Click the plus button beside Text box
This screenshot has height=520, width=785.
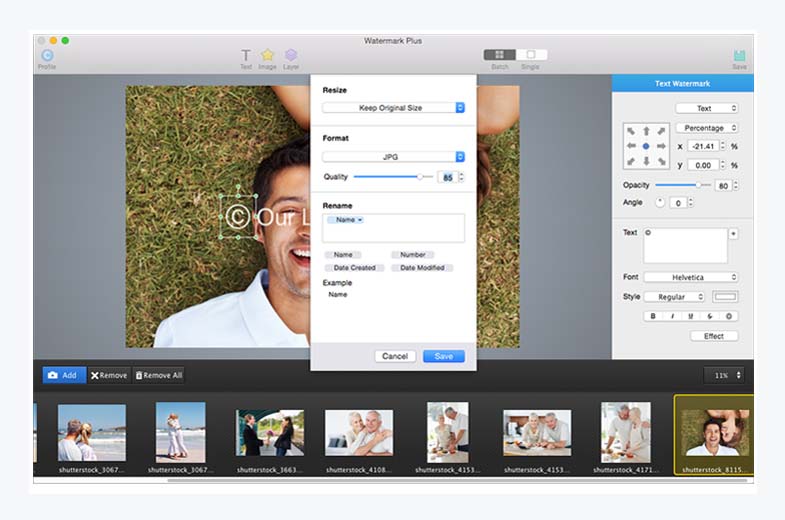(733, 233)
